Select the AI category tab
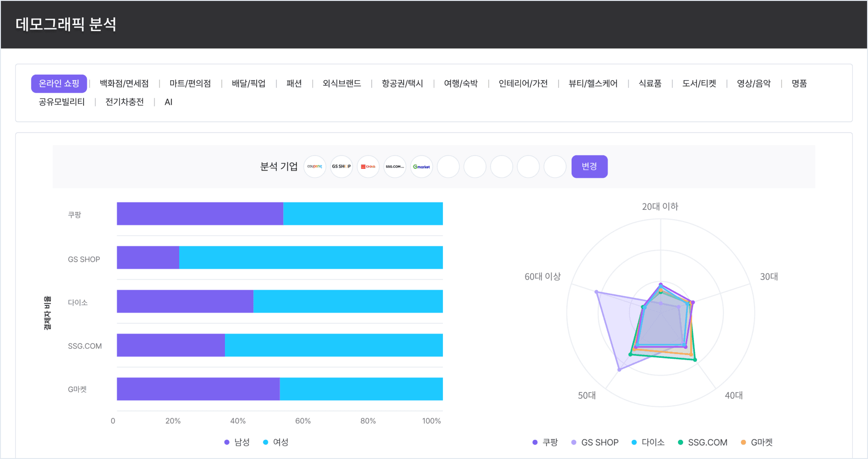Screen dimensions: 868x459 click(x=168, y=102)
